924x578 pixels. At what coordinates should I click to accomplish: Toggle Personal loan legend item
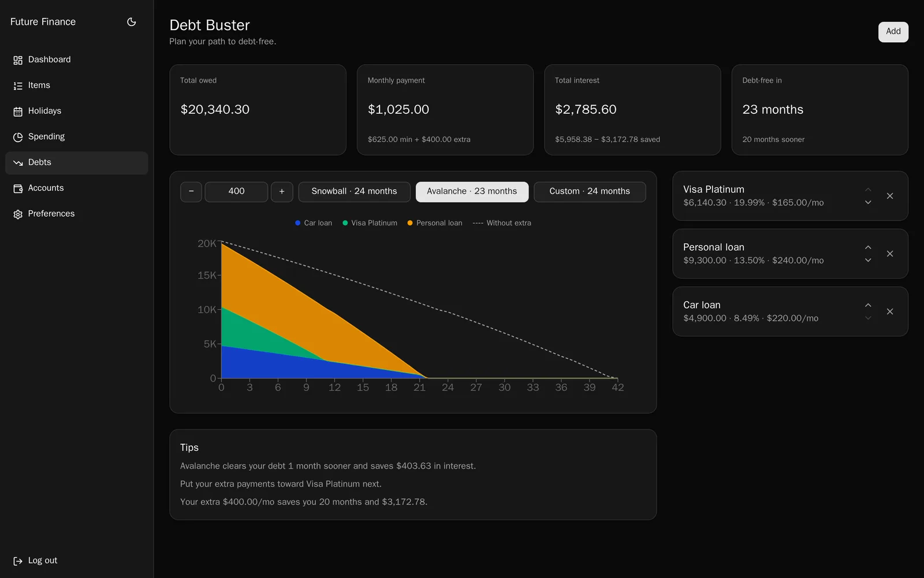435,223
